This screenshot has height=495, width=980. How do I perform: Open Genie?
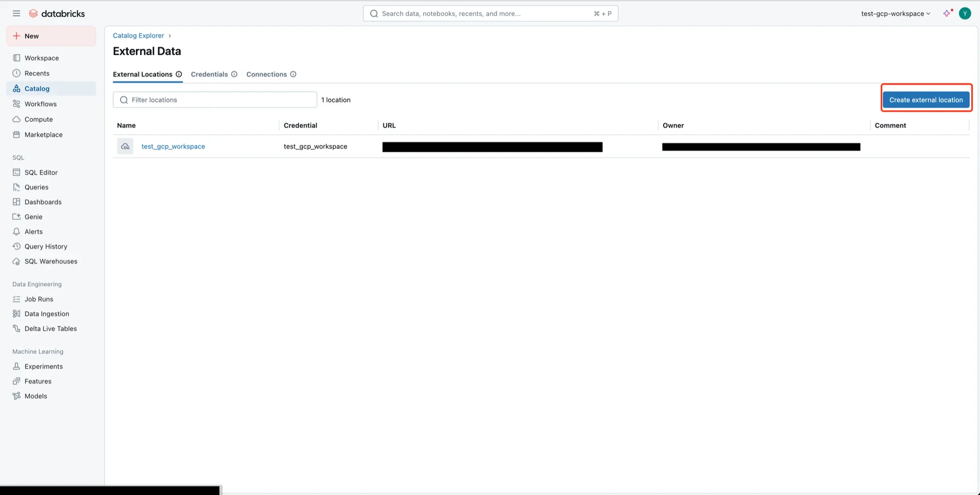point(51,217)
